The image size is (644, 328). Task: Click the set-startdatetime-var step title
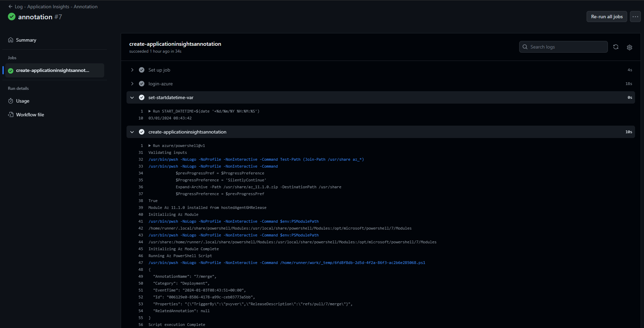[171, 97]
